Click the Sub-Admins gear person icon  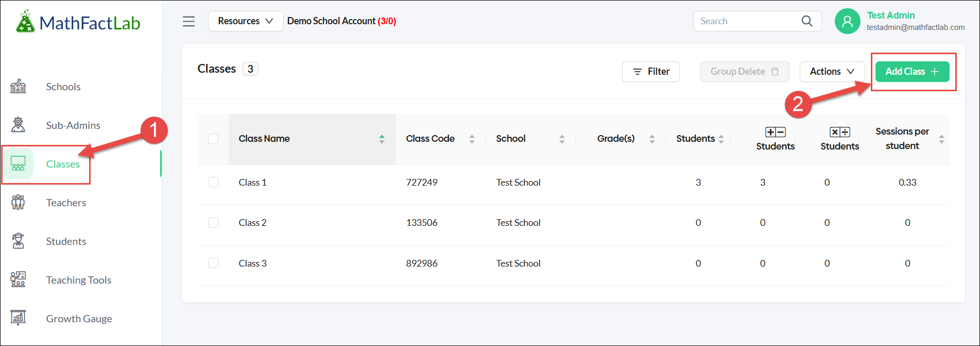pyautogui.click(x=18, y=125)
